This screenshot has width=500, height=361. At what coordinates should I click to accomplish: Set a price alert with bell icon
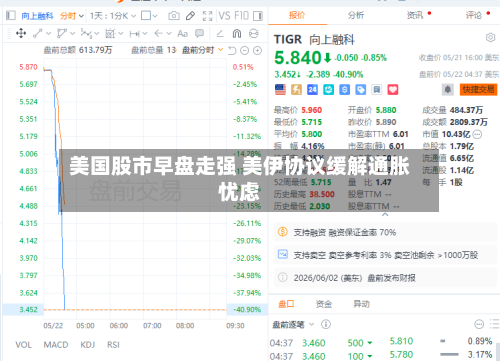pyautogui.click(x=448, y=89)
